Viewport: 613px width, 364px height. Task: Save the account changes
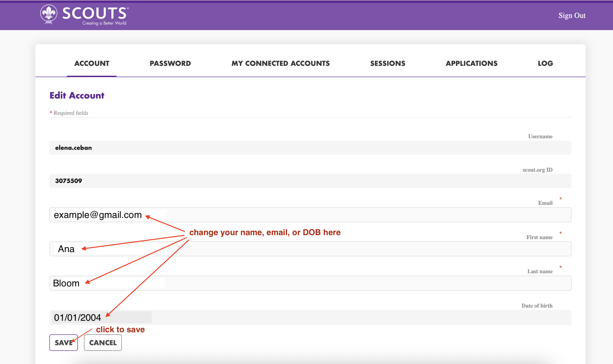(64, 342)
